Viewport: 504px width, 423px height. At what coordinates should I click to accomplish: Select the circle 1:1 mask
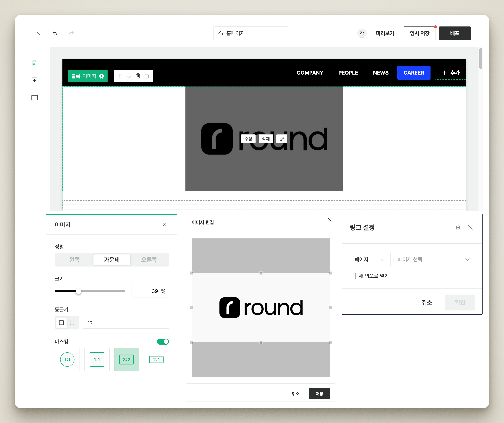67,359
